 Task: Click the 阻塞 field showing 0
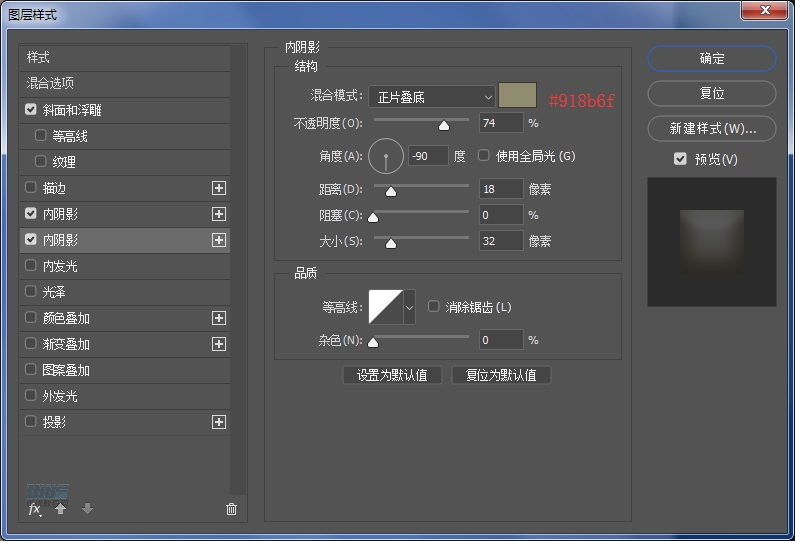tap(501, 215)
